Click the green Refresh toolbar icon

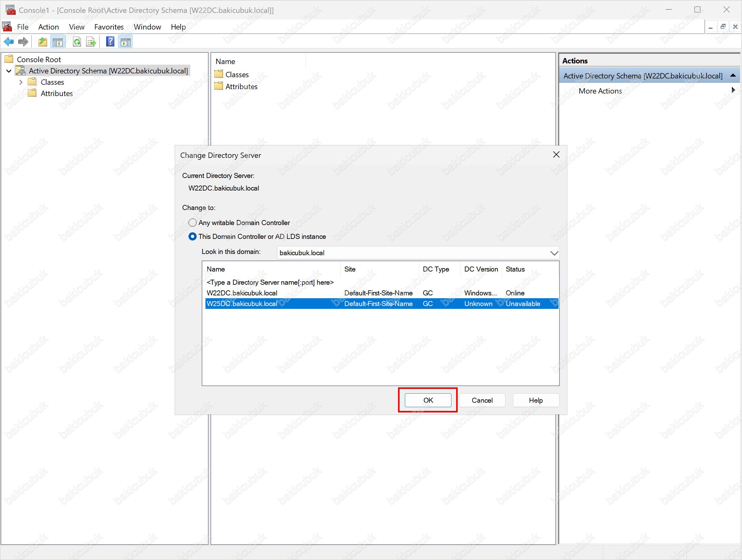tap(77, 42)
